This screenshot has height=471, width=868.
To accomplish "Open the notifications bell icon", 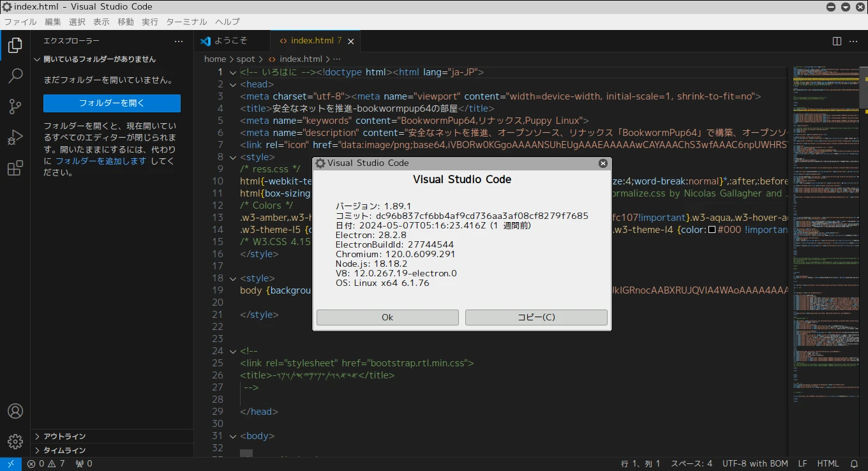I will pyautogui.click(x=855, y=463).
